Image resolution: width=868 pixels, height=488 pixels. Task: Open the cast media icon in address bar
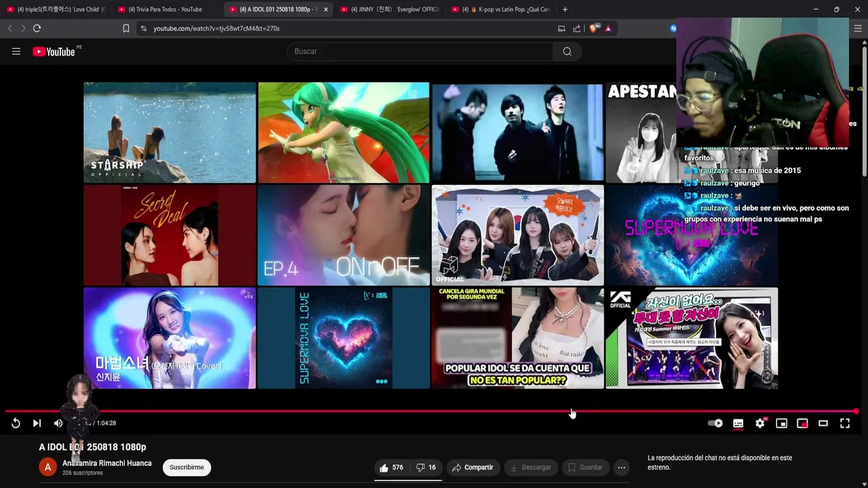pyautogui.click(x=561, y=28)
